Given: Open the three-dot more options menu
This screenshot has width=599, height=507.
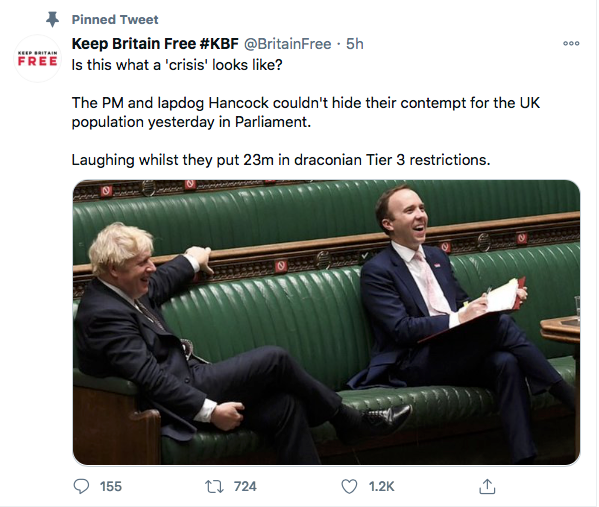Looking at the screenshot, I should coord(571,44).
